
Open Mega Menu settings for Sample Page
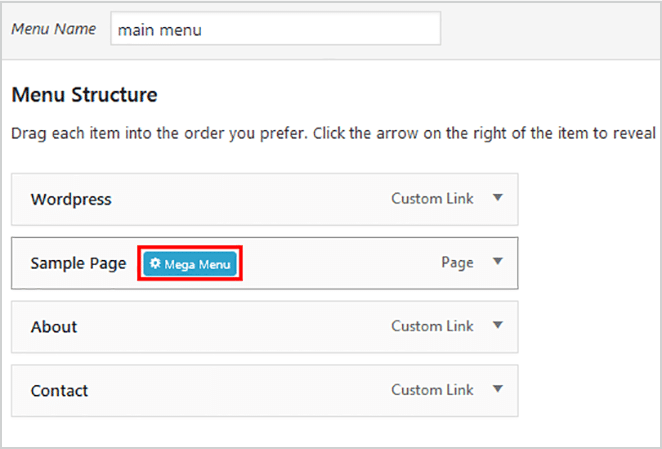click(x=190, y=264)
